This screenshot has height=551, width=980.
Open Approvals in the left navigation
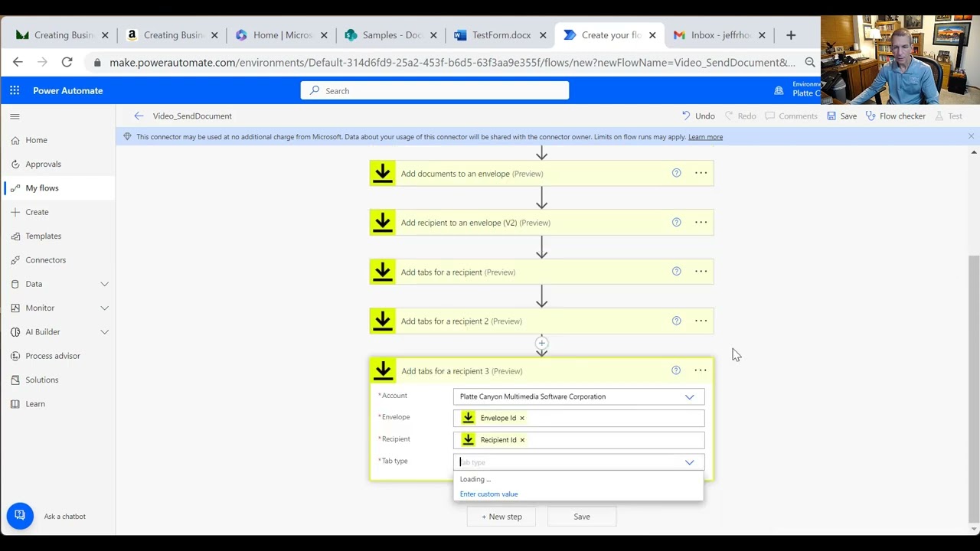[58, 164]
